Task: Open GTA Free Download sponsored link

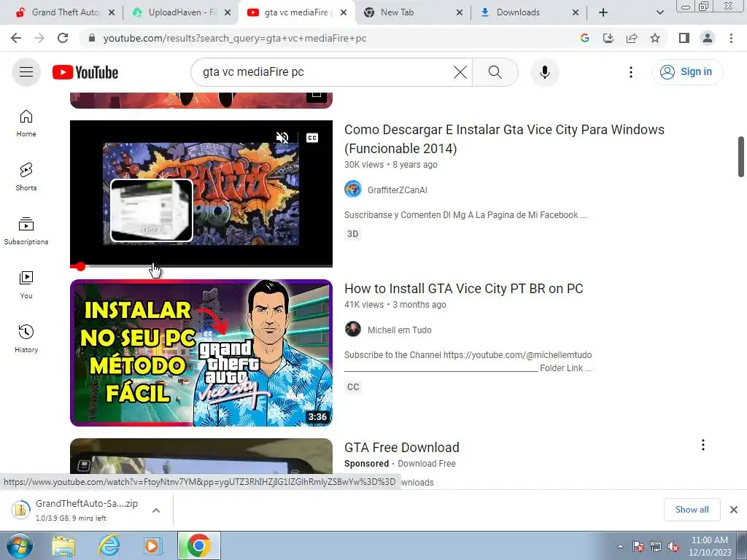Action: 402,447
